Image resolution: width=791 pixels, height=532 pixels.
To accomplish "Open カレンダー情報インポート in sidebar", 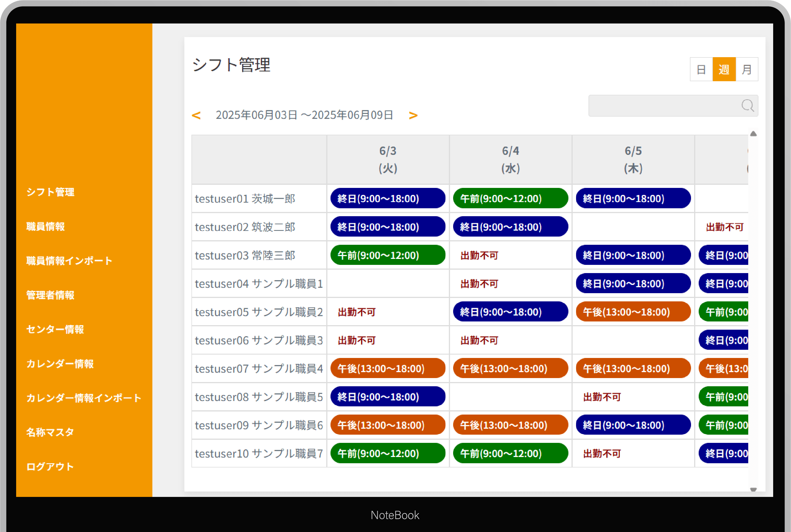I will click(84, 398).
